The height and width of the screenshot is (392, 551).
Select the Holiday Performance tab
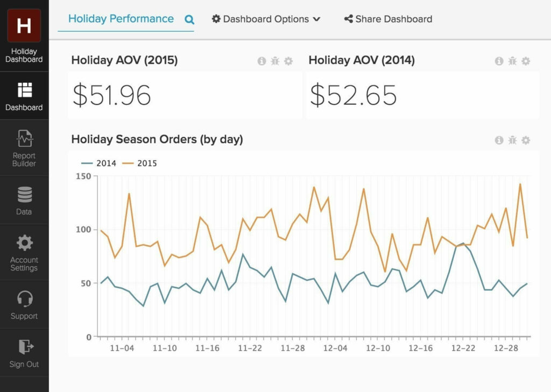point(121,19)
